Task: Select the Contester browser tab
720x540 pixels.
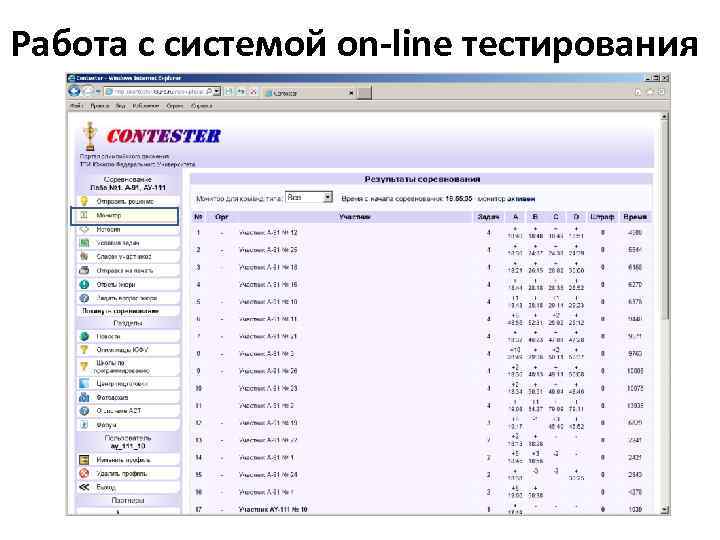Action: [x=310, y=93]
